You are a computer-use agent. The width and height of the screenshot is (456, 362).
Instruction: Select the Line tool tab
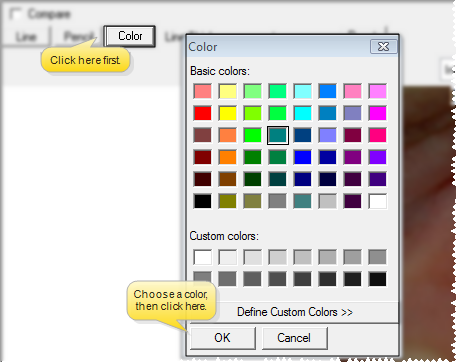[26, 37]
